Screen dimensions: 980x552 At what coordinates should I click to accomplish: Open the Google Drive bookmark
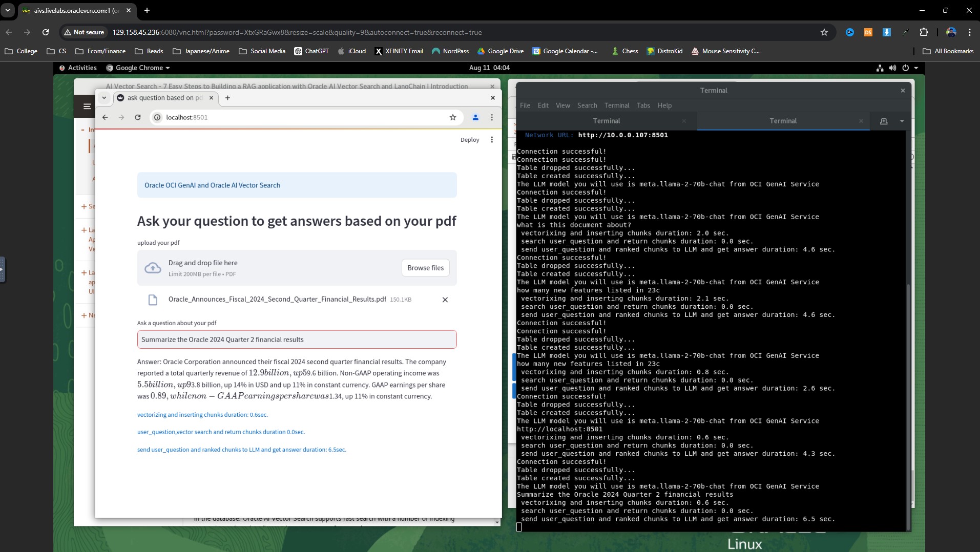(x=501, y=51)
